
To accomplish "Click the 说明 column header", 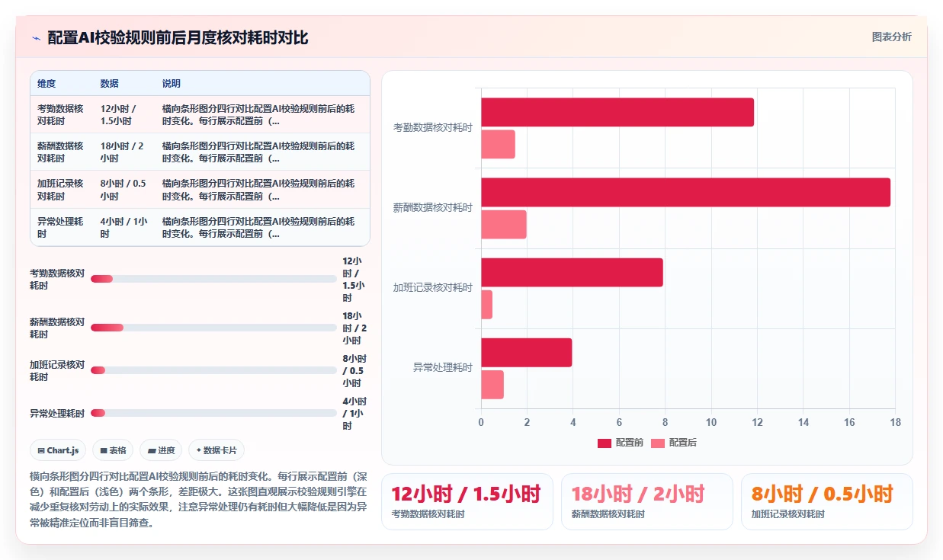I will tap(172, 84).
